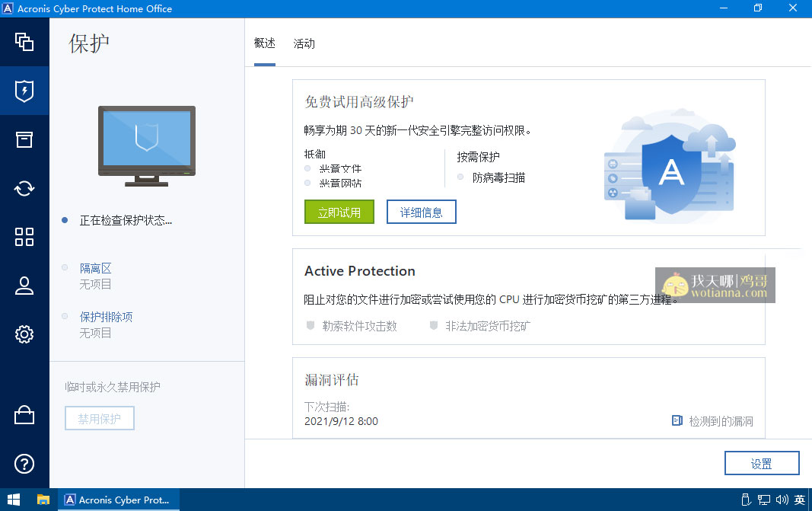Select the Protection shield sidebar icon

(x=24, y=91)
